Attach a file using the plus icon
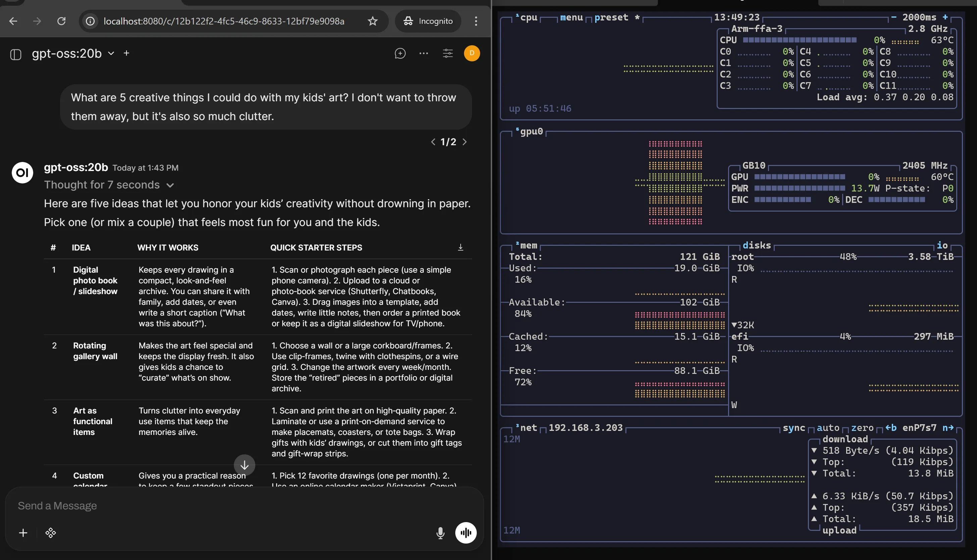Viewport: 977px width, 560px height. pyautogui.click(x=23, y=533)
